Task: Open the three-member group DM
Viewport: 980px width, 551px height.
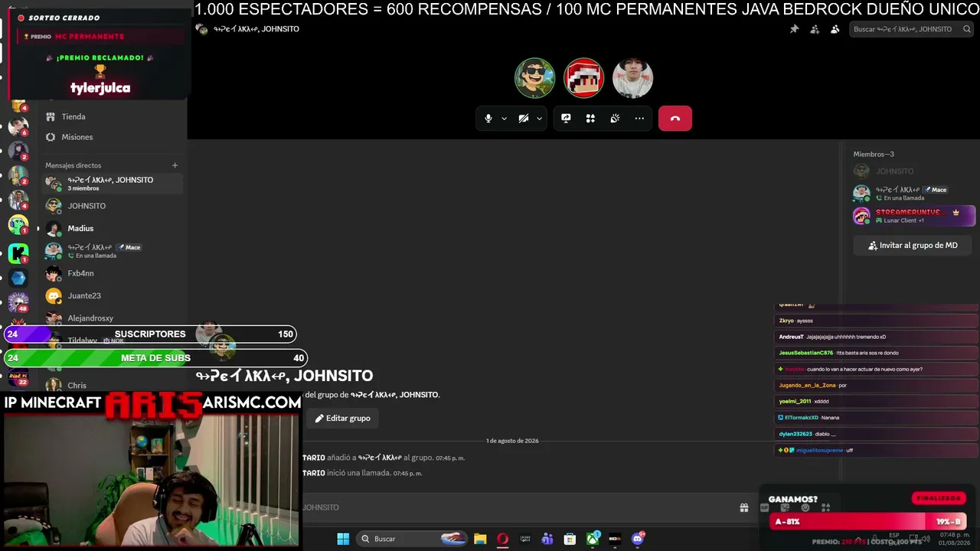Action: (113, 184)
